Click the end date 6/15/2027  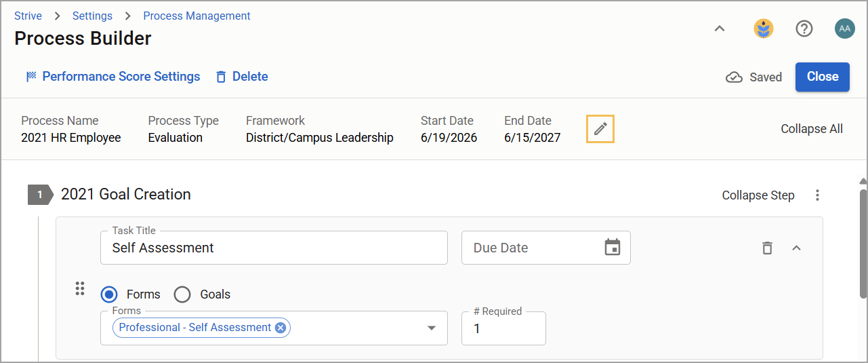pyautogui.click(x=533, y=138)
